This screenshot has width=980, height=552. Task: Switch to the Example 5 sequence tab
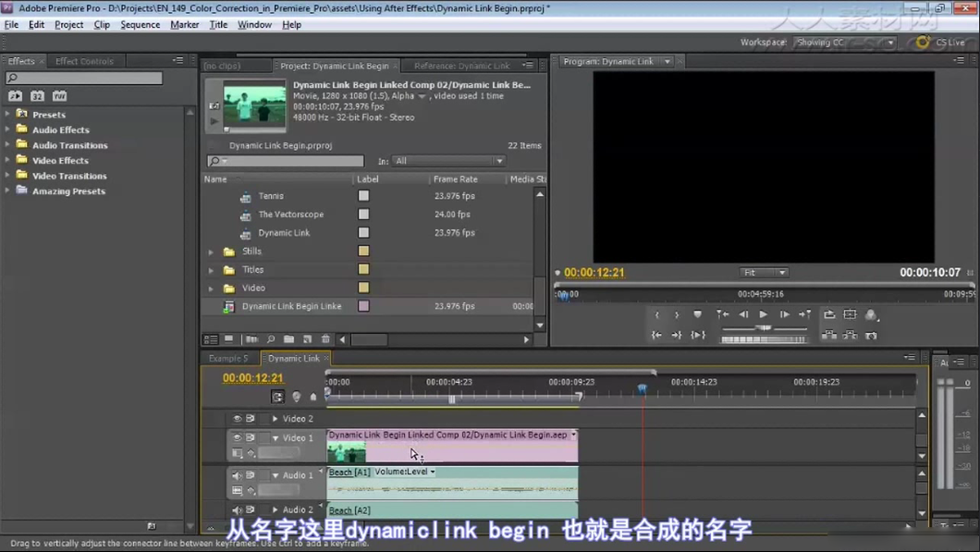(x=228, y=358)
